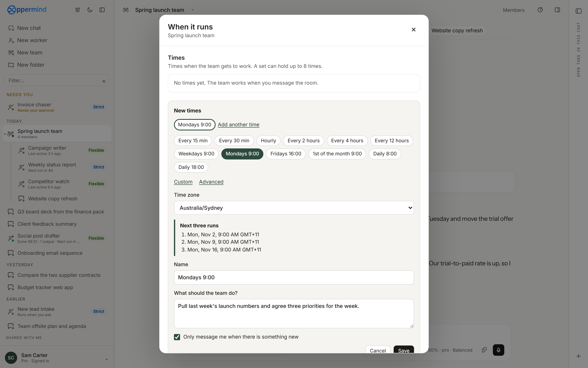Click the Oppermind logo
Image resolution: width=588 pixels, height=368 pixels.
point(27,10)
